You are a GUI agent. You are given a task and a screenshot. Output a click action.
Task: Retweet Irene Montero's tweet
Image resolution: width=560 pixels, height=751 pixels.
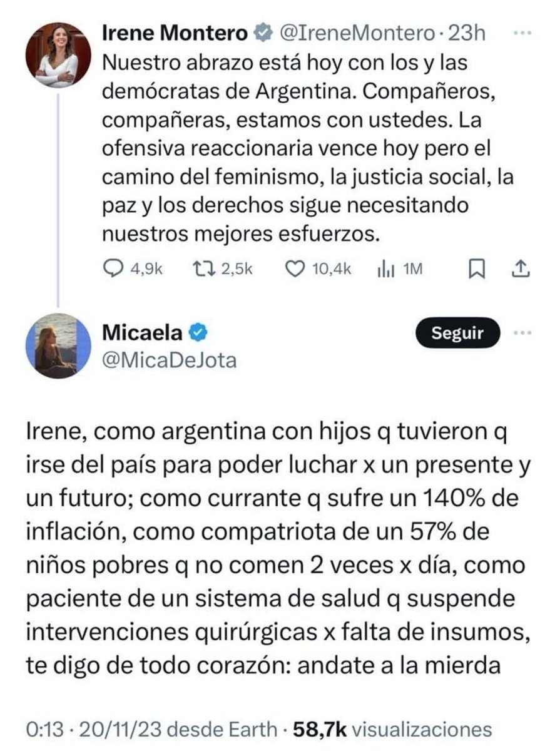(x=205, y=268)
